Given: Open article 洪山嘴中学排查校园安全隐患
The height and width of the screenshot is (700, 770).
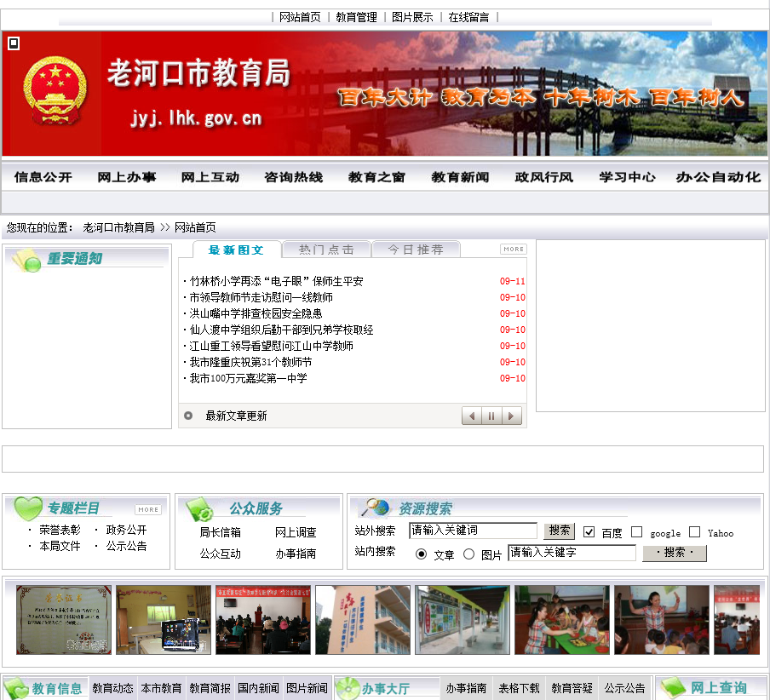Looking at the screenshot, I should [256, 313].
